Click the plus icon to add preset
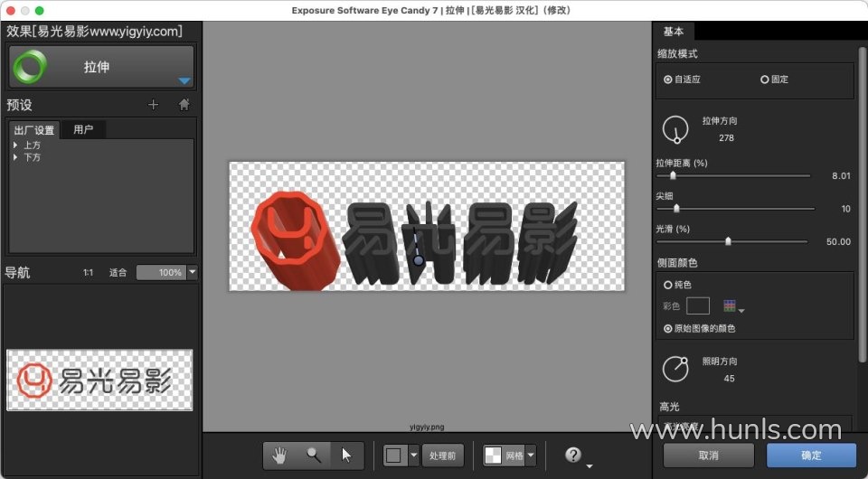The image size is (868, 479). click(153, 105)
